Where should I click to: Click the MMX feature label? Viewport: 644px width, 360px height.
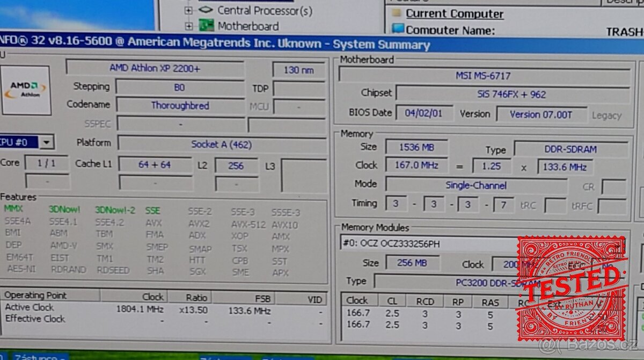(x=13, y=208)
